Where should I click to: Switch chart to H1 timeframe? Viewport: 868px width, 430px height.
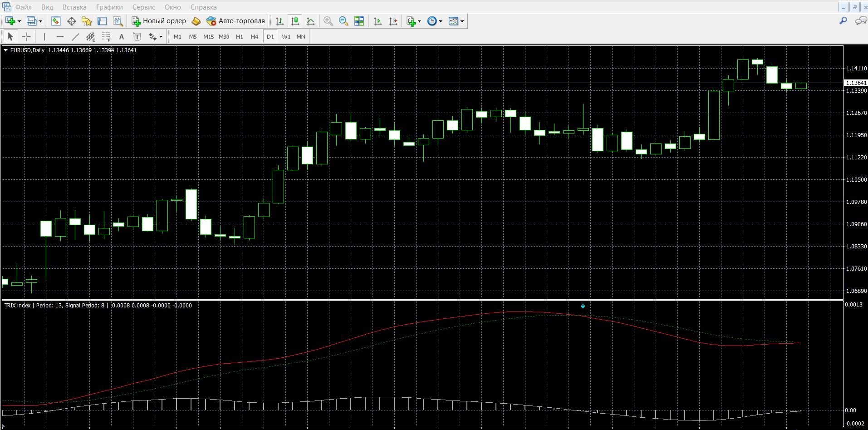coord(240,36)
